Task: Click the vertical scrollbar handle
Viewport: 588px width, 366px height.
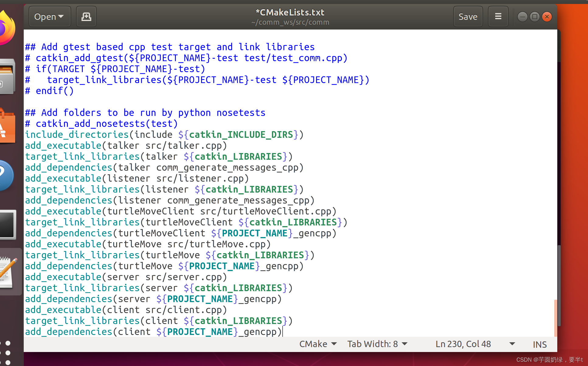Action: point(555,318)
